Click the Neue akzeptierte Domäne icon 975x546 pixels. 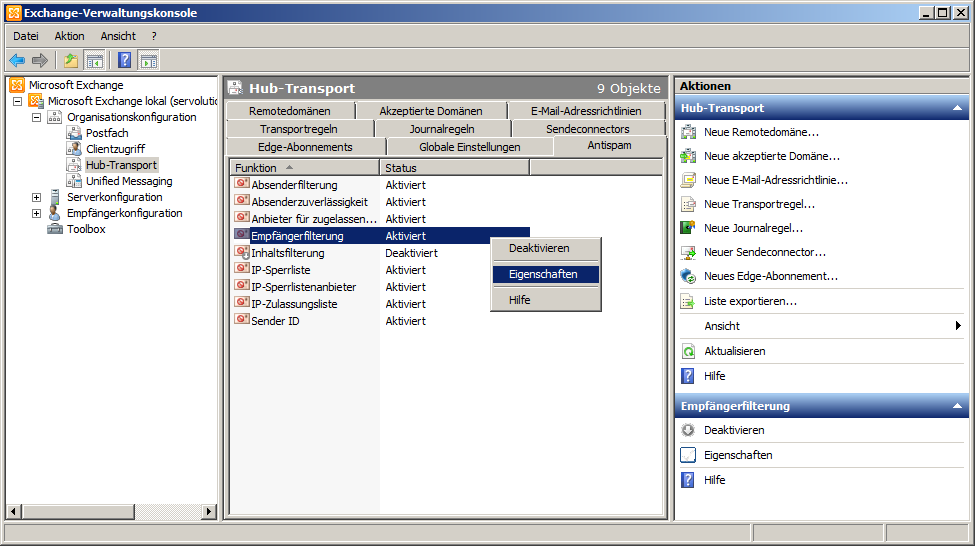point(688,156)
